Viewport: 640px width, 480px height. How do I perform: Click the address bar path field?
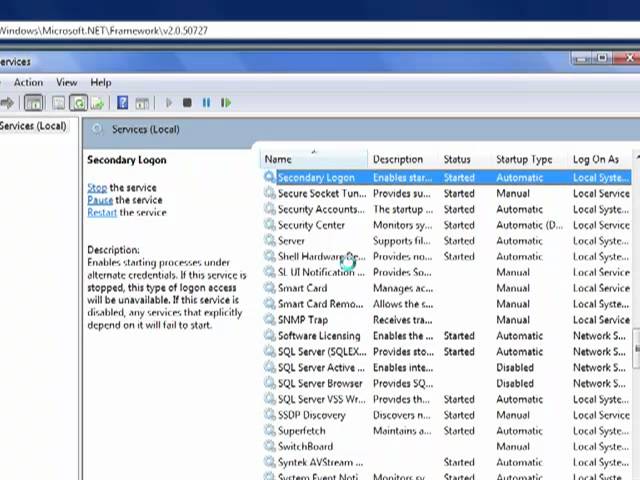pos(320,31)
